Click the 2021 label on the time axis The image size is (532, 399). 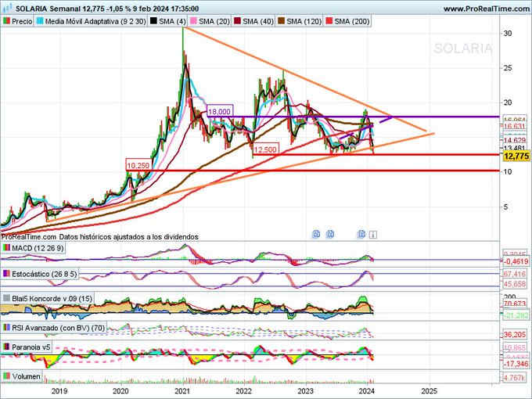[182, 391]
